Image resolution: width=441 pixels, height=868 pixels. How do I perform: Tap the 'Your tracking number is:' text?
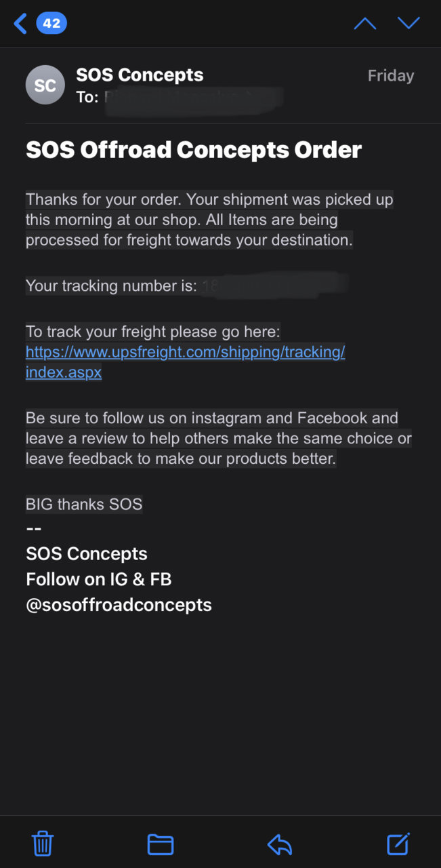(x=111, y=285)
